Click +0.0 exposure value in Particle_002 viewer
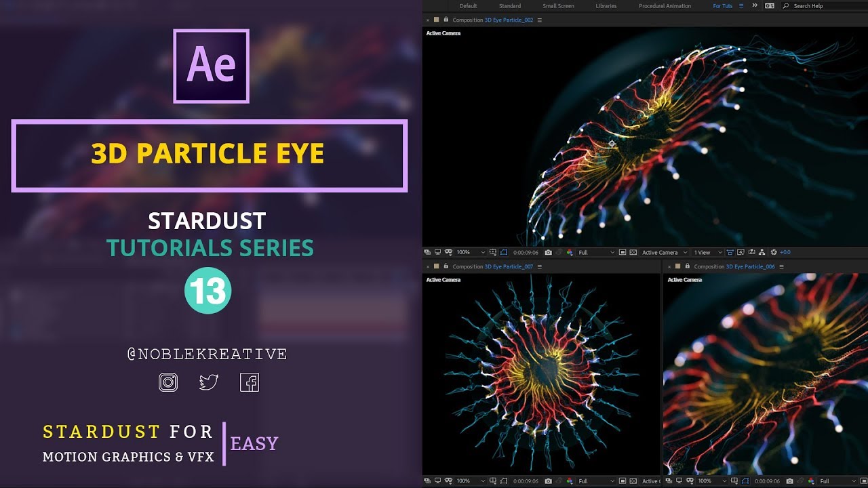This screenshot has height=488, width=868. click(785, 252)
